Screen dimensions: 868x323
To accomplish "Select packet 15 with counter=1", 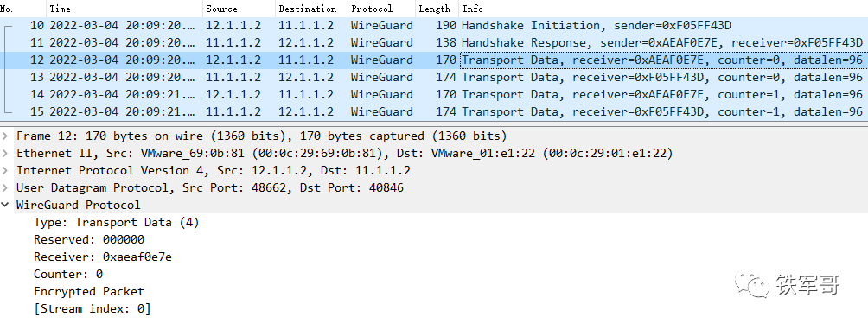I will (x=434, y=111).
